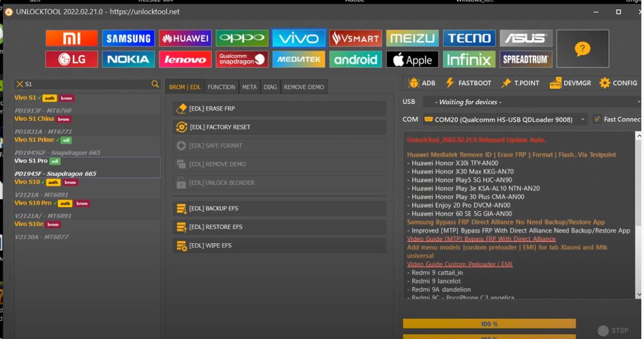
Task: Open the Apple brand tile
Action: click(412, 59)
